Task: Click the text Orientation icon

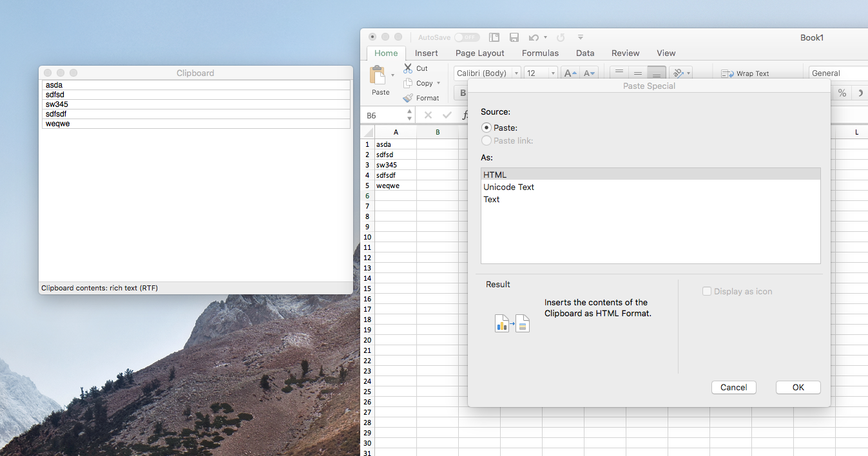Action: pyautogui.click(x=678, y=73)
